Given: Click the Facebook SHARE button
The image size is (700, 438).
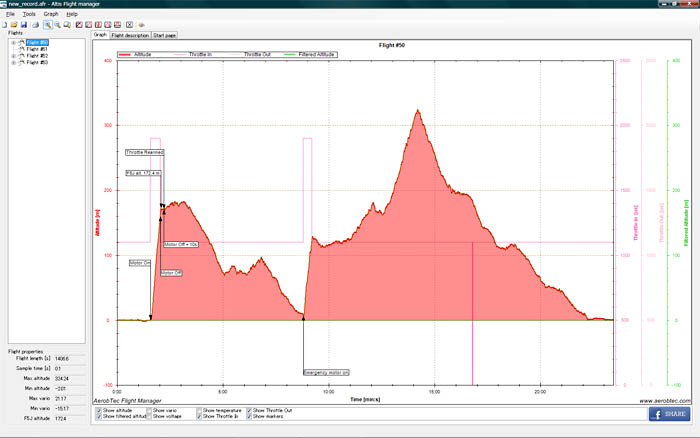Looking at the screenshot, I should point(669,414).
